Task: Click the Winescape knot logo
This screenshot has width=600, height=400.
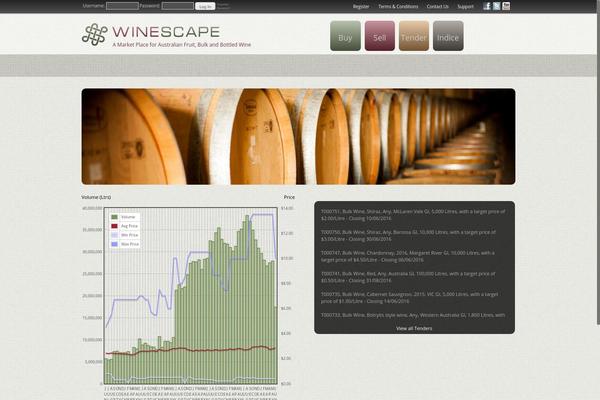Action: [95, 35]
